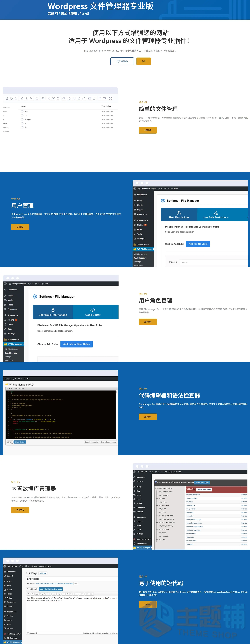Click Purge SG Cache in database screenshot admin bar
The image size is (250, 644).
[175, 472]
